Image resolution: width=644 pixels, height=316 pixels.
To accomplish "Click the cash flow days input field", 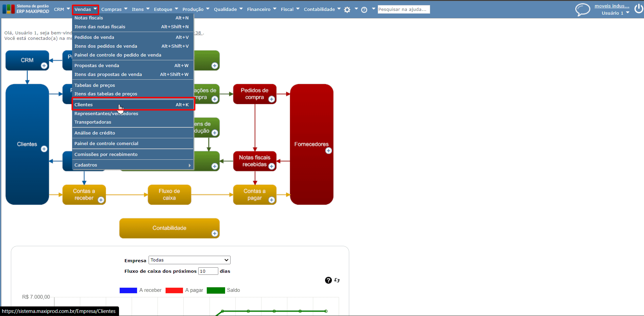I will coord(208,271).
